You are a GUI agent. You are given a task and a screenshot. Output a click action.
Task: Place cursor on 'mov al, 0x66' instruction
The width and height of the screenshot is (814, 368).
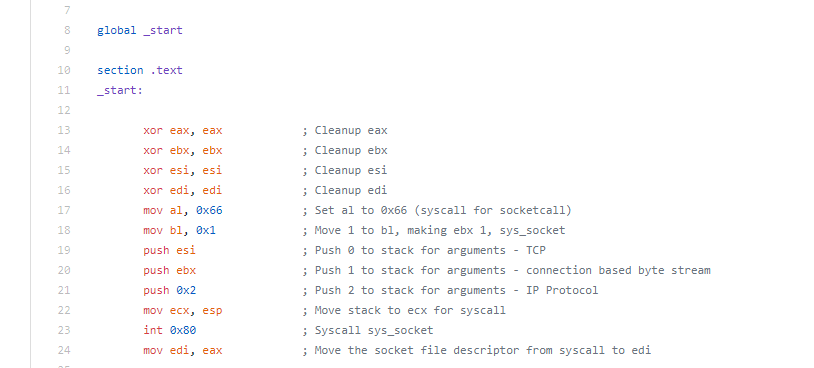(x=183, y=210)
